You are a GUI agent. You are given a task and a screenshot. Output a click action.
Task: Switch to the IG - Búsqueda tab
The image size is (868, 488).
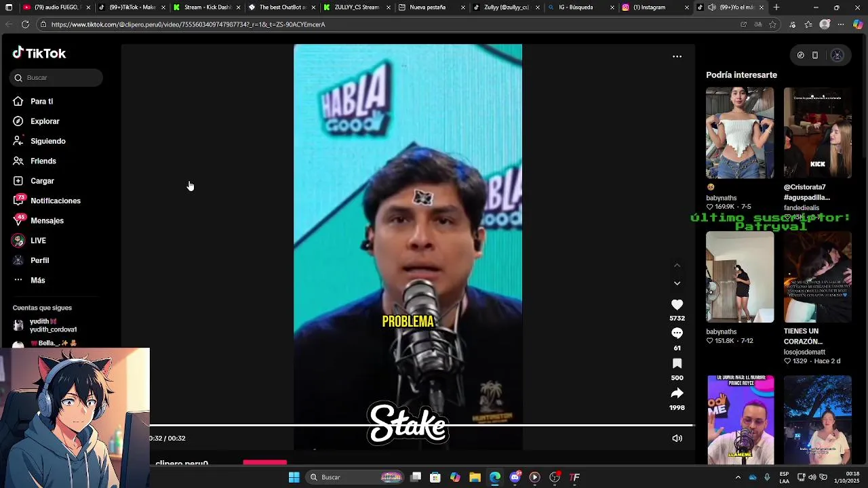pyautogui.click(x=580, y=7)
